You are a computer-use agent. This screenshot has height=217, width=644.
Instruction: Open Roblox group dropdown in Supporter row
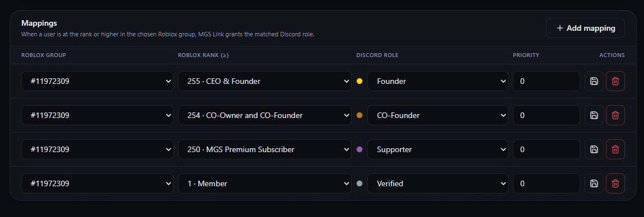click(x=97, y=149)
